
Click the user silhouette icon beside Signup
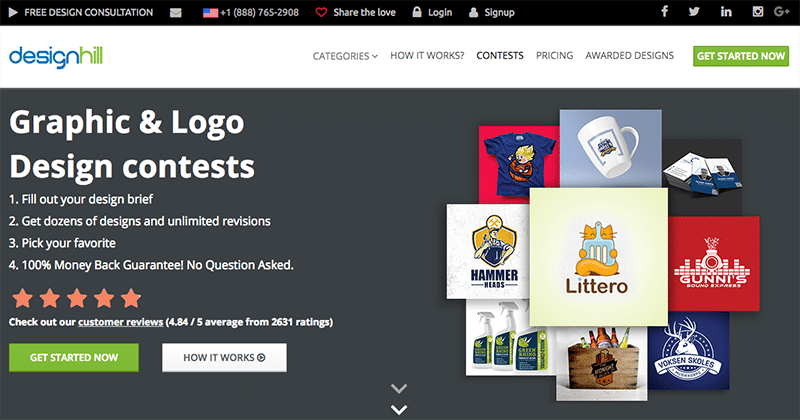(473, 12)
